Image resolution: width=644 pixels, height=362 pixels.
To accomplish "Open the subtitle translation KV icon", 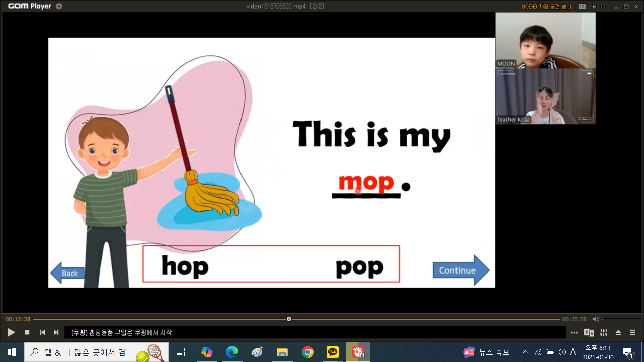I will tap(589, 333).
